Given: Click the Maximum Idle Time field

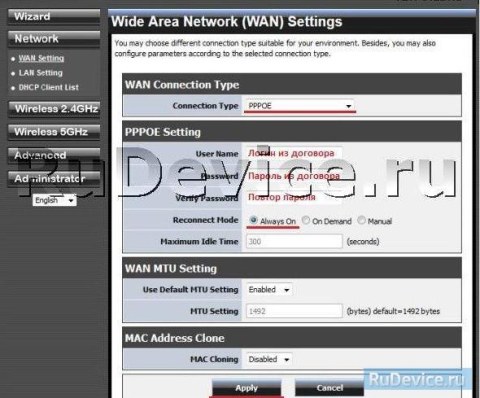Looking at the screenshot, I should pyautogui.click(x=294, y=241).
